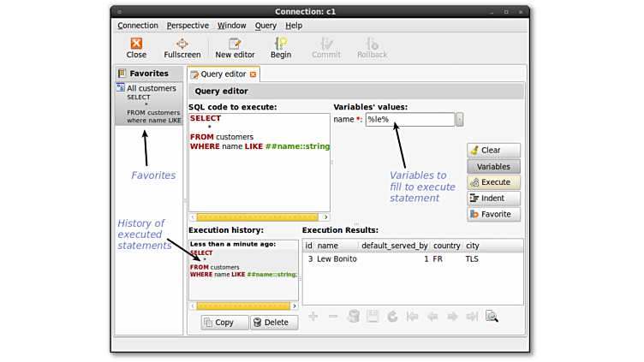The width and height of the screenshot is (644, 362).
Task: Toggle the Variables button
Action: tap(493, 166)
